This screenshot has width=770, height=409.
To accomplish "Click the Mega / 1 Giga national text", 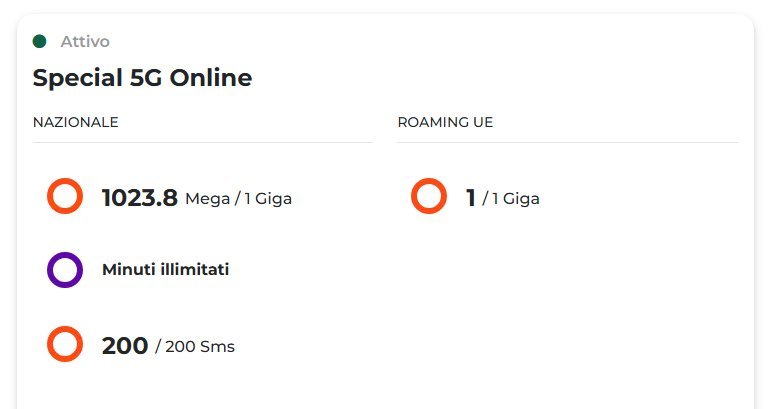I will (238, 199).
